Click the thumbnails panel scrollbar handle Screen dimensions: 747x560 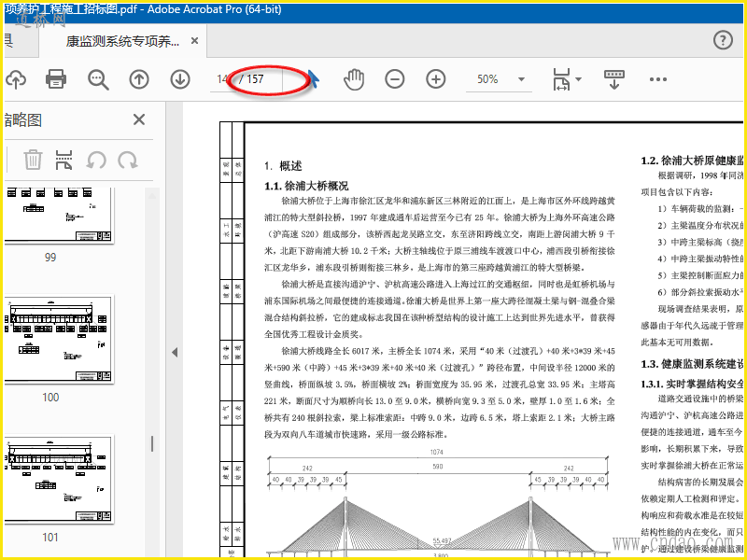(x=152, y=444)
